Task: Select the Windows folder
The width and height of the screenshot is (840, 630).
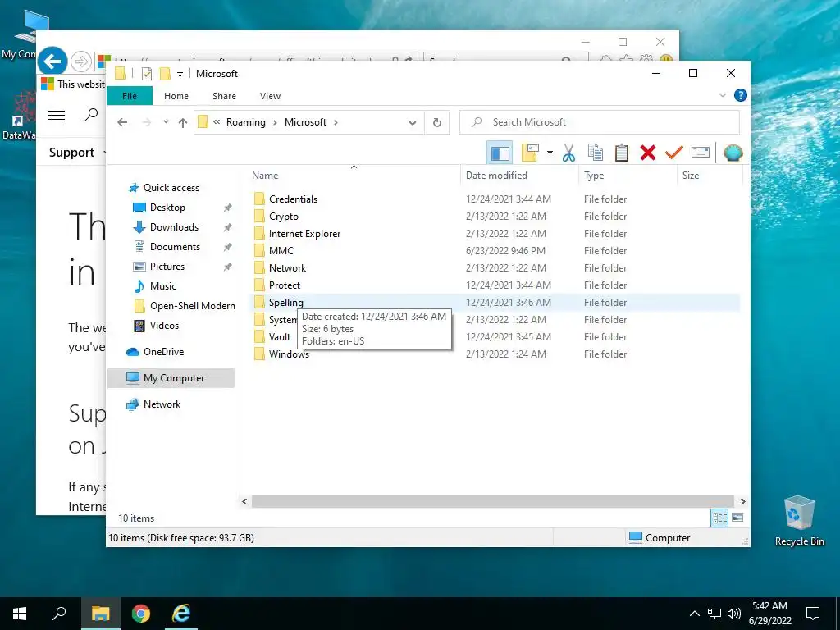Action: (x=289, y=354)
